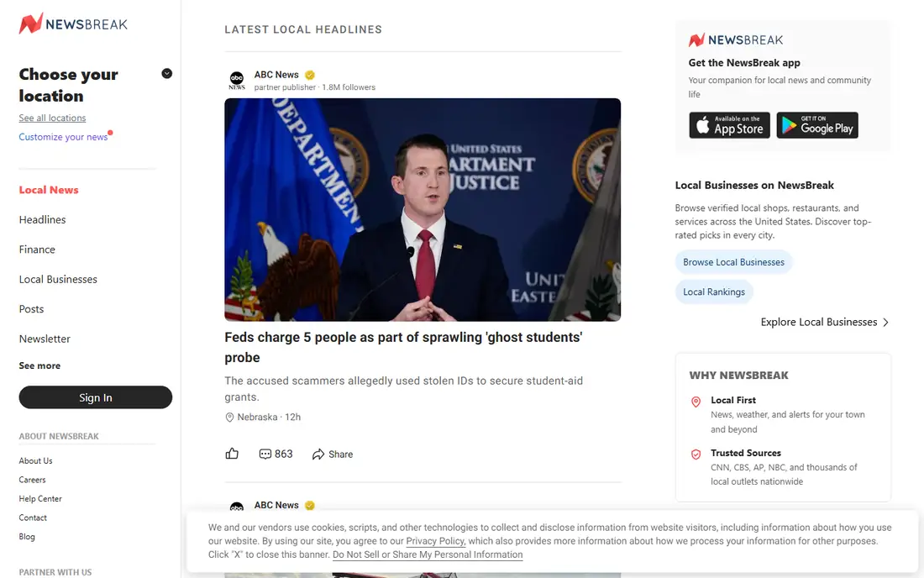Click the Local First pin icon
This screenshot has width=924, height=578.
click(x=696, y=402)
